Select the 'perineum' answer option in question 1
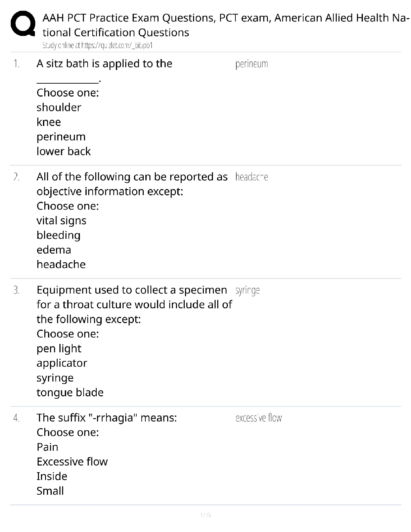This screenshot has height=532, width=411. click(x=61, y=137)
